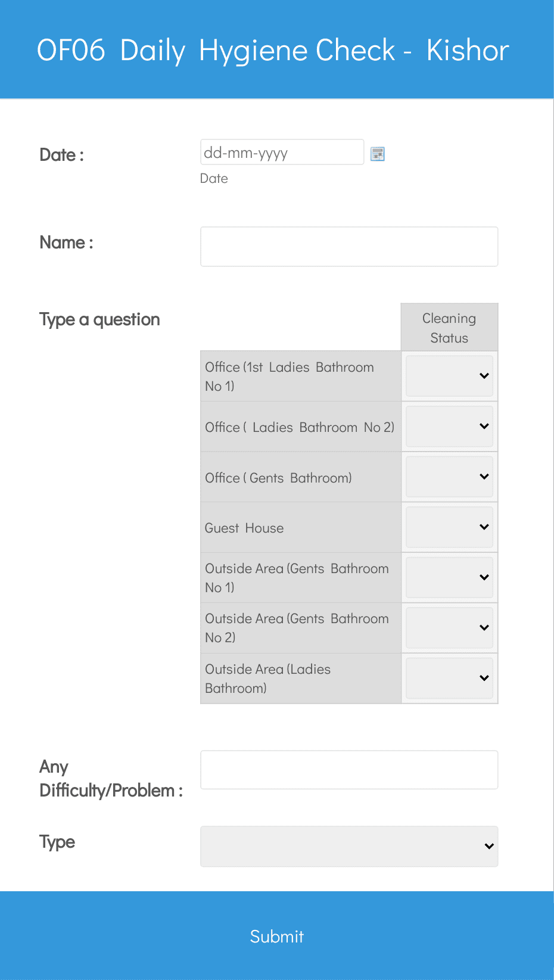554x980 pixels.
Task: Open the Type dropdown
Action: pos(349,847)
